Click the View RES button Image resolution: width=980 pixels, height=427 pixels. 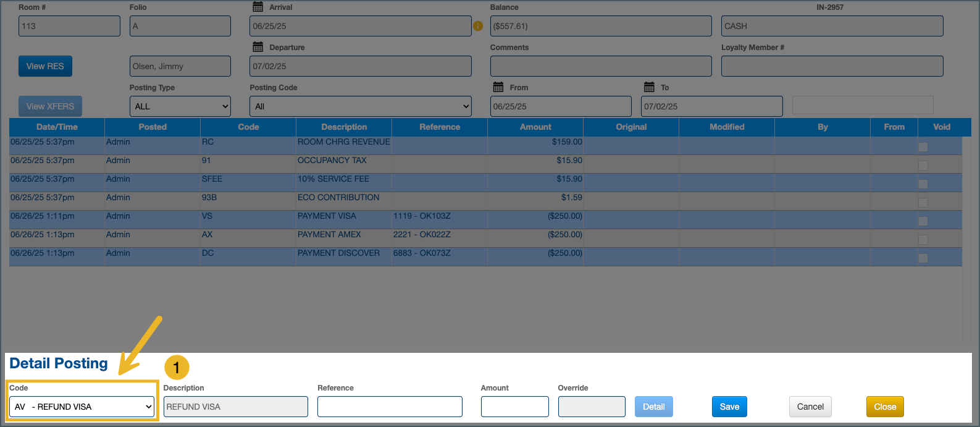[x=45, y=66]
